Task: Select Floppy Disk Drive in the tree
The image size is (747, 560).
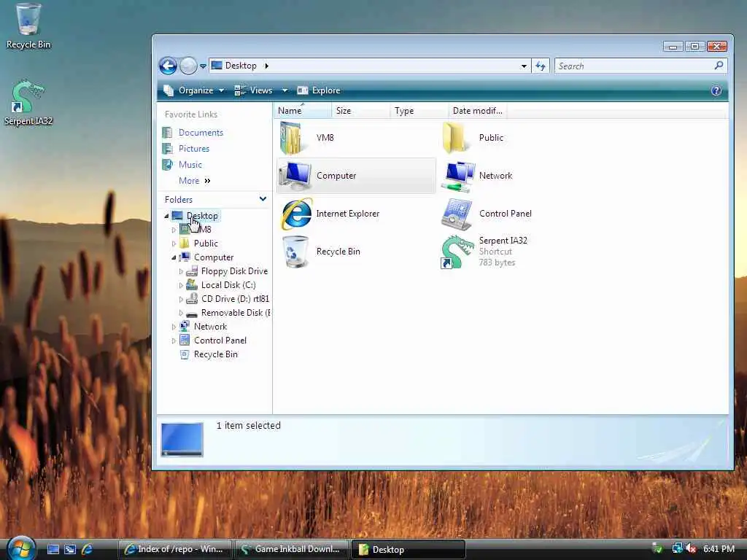Action: click(234, 271)
